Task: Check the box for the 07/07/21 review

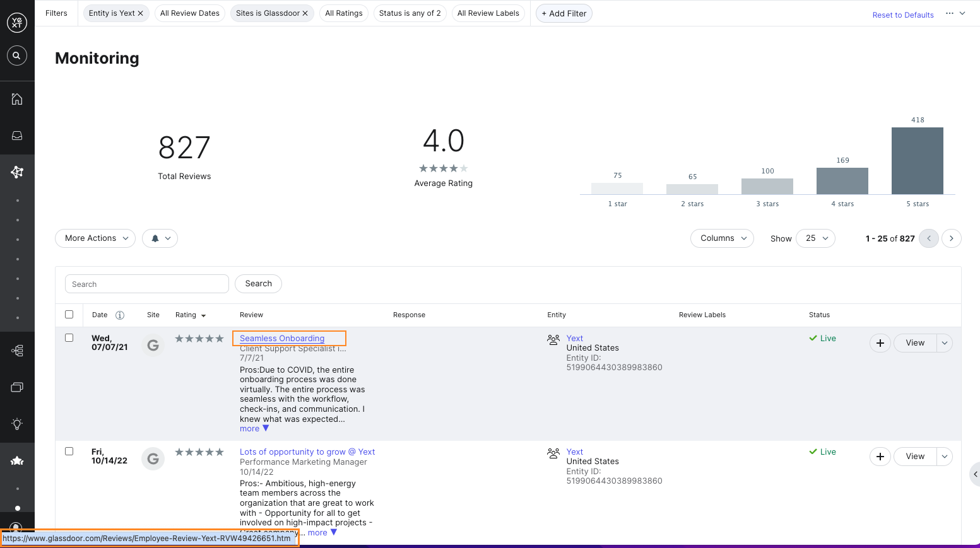Action: pyautogui.click(x=69, y=338)
